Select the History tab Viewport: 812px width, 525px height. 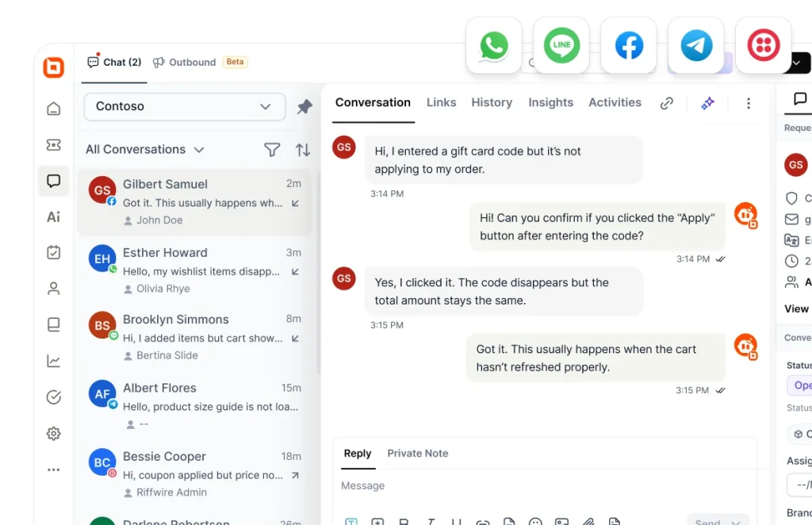(x=492, y=102)
